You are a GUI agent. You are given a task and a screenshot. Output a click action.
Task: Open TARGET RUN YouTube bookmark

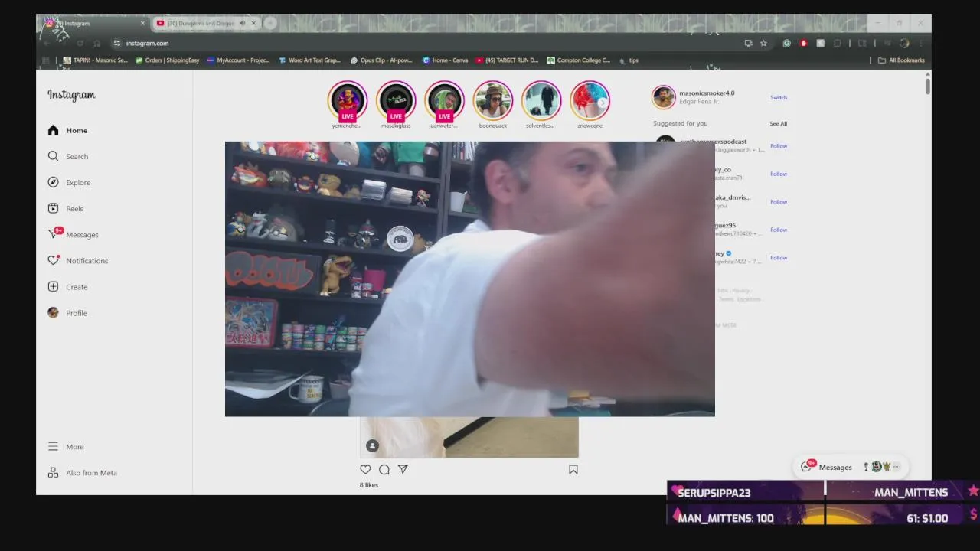point(507,60)
